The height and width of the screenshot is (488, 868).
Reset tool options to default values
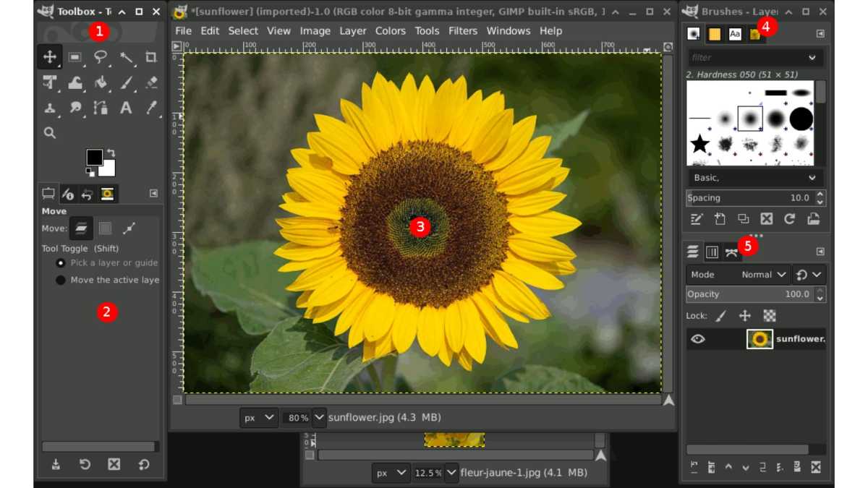click(143, 465)
